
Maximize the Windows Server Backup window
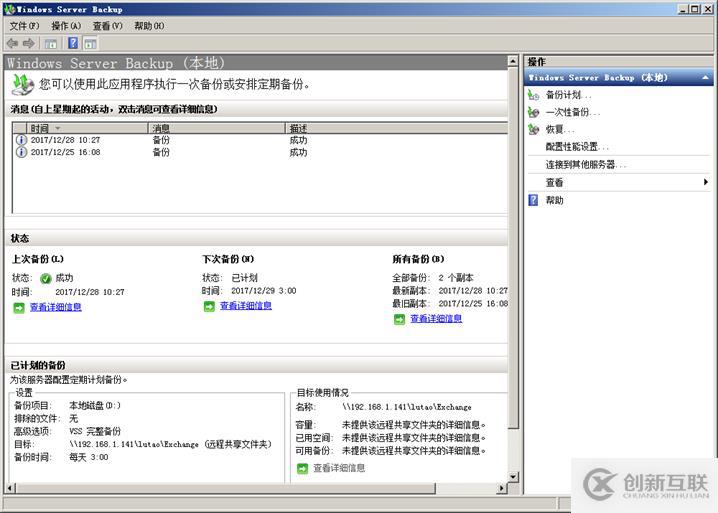695,9
